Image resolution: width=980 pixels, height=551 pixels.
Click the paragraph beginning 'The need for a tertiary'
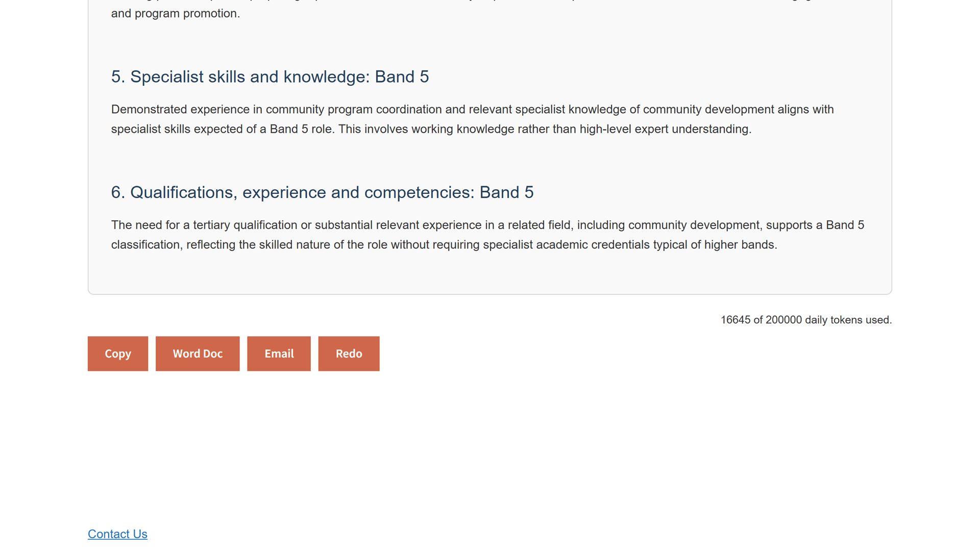(x=487, y=235)
